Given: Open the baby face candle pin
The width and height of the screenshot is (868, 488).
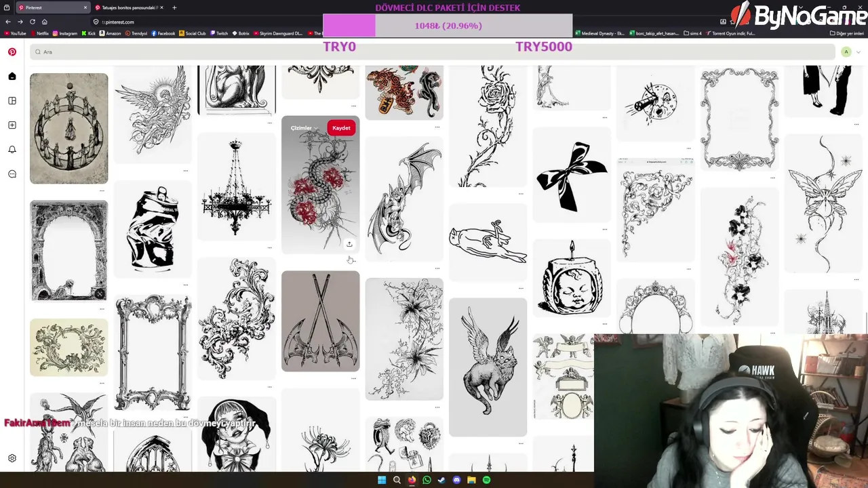Looking at the screenshot, I should (x=572, y=278).
